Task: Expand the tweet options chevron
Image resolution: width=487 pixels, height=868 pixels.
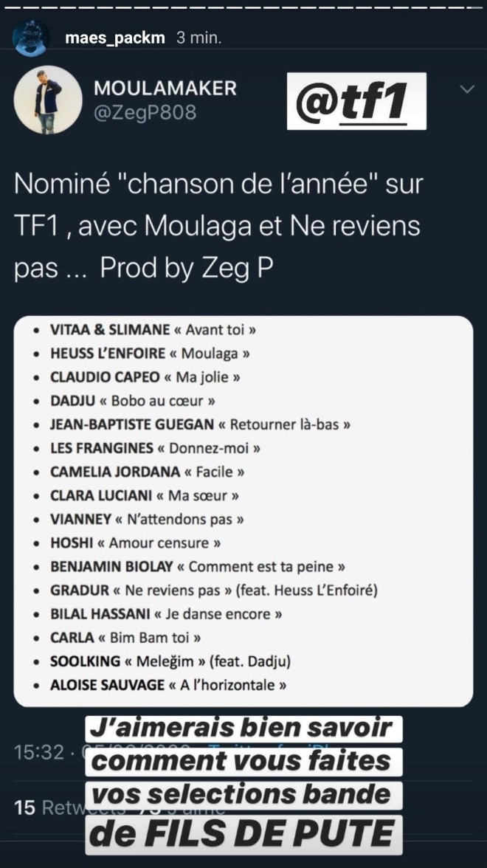Action: tap(466, 89)
